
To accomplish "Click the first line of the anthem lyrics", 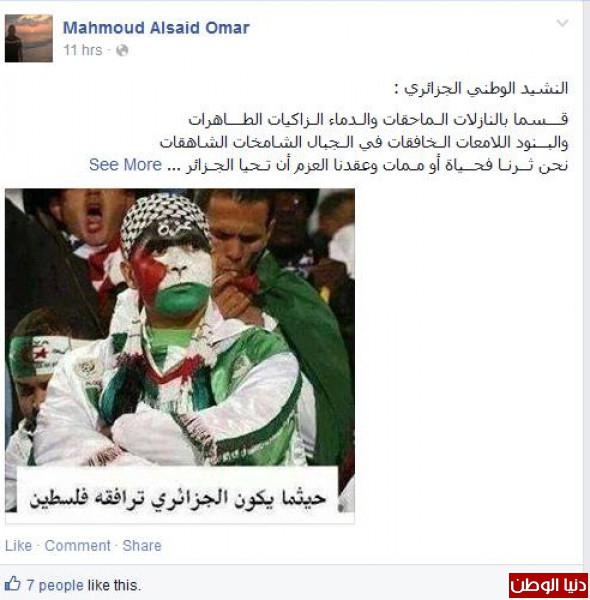I will click(x=378, y=119).
